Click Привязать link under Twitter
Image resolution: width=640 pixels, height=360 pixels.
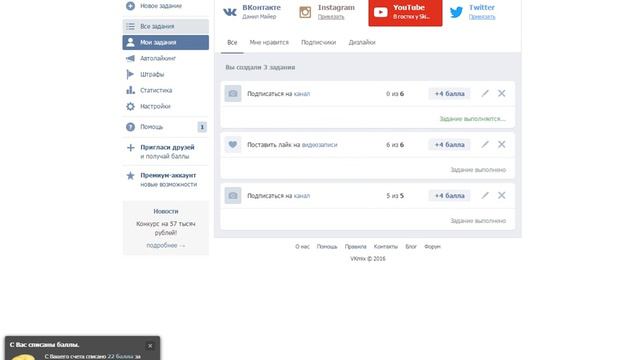[482, 17]
